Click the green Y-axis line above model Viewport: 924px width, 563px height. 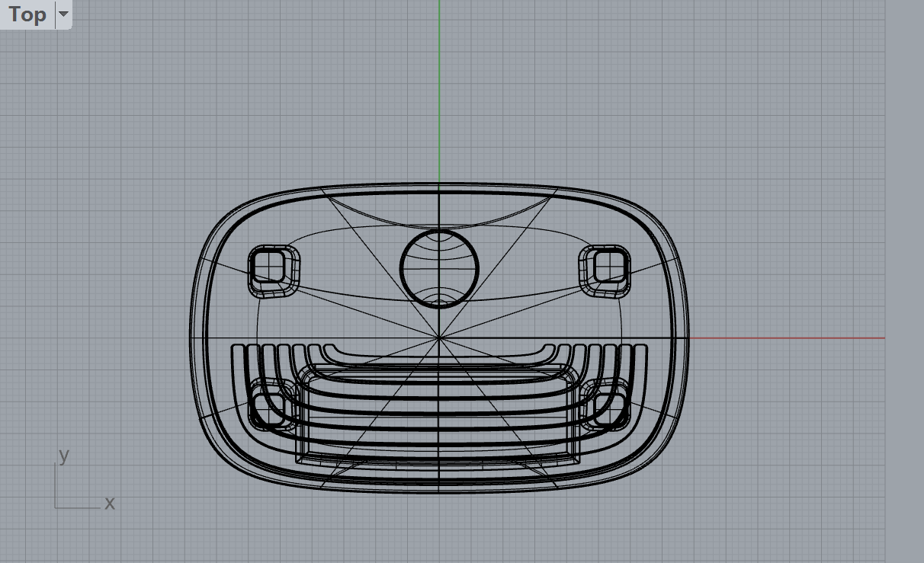tap(439, 91)
